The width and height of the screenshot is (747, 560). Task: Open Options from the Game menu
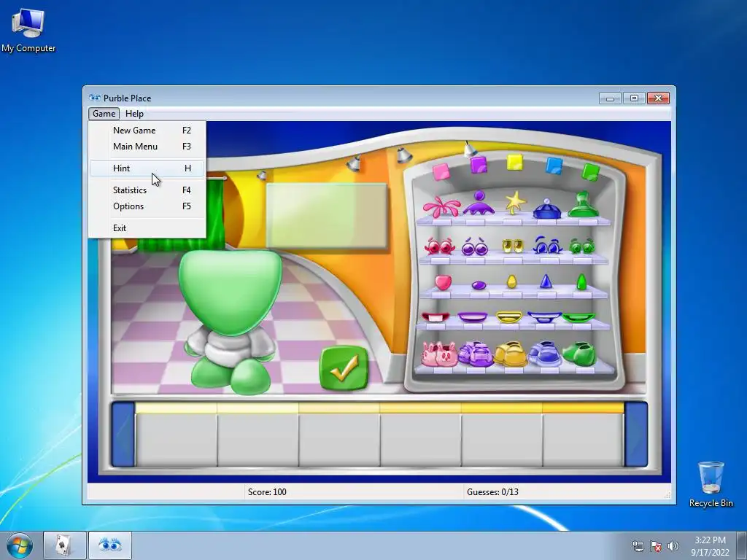(x=147, y=206)
